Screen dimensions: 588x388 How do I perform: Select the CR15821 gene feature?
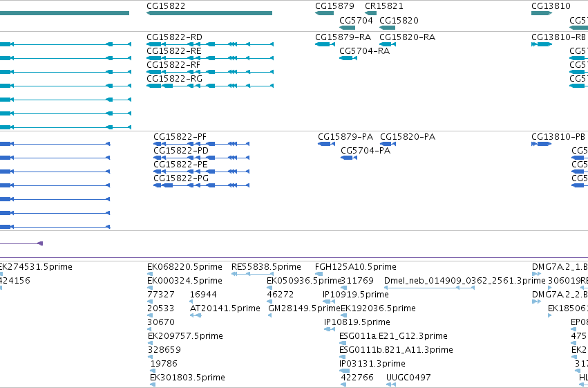370,13
